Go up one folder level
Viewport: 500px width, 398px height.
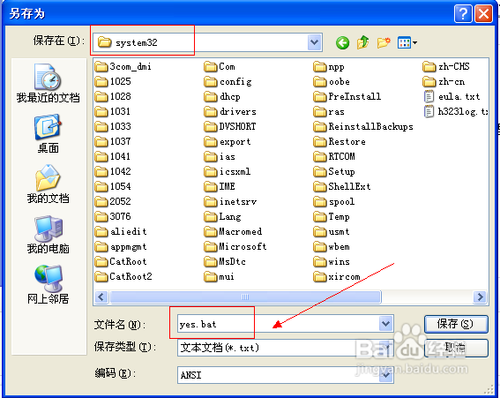[x=363, y=43]
